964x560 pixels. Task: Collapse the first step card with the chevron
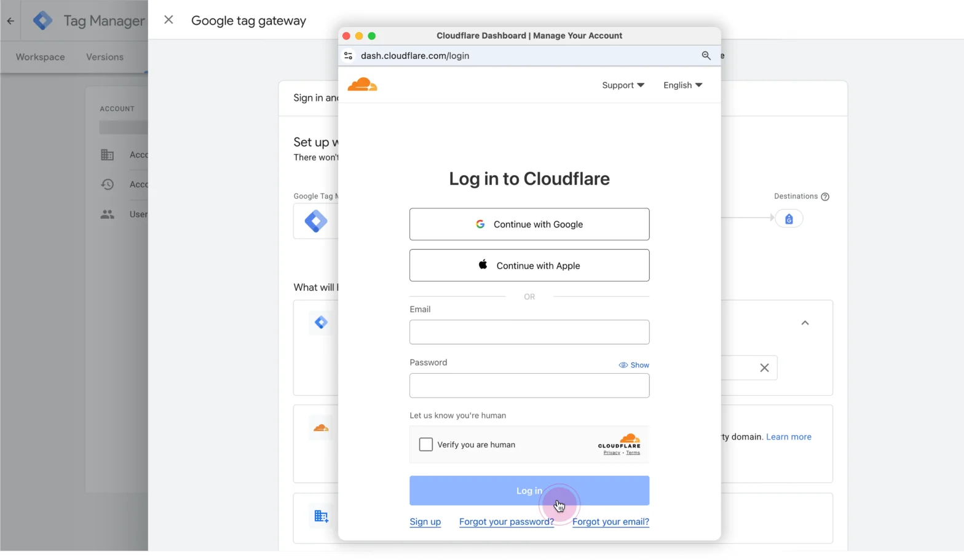click(805, 323)
